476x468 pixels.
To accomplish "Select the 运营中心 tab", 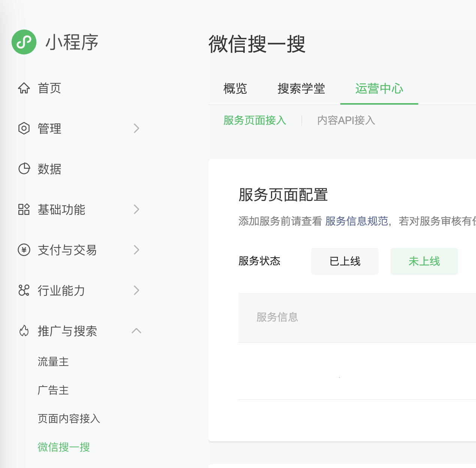I will 379,88.
